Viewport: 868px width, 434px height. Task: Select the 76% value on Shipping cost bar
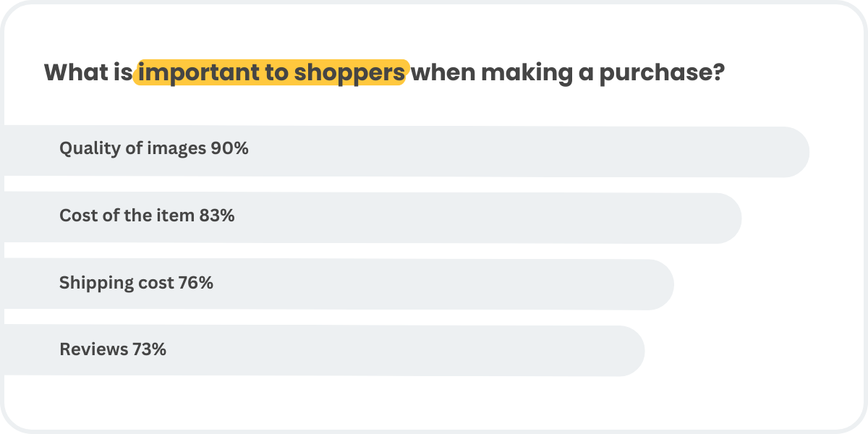[x=195, y=282]
